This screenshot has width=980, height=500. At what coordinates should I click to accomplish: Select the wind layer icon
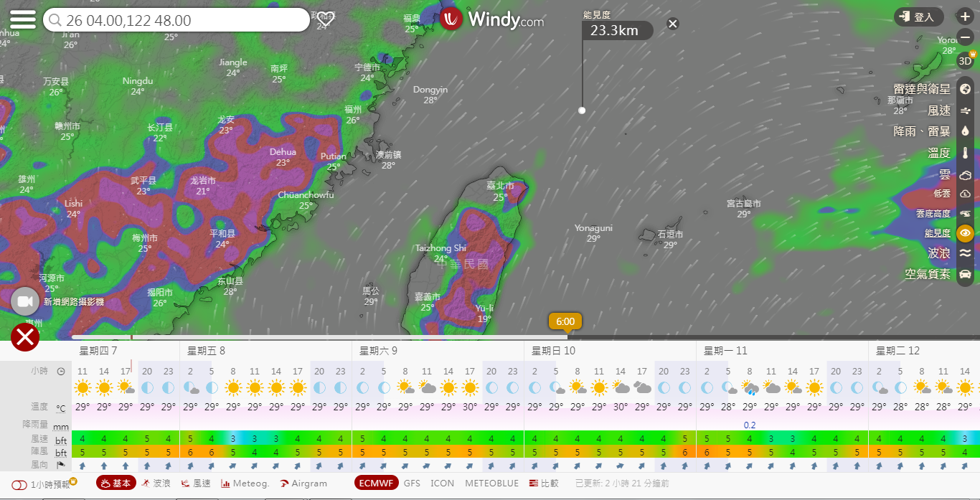coord(965,110)
